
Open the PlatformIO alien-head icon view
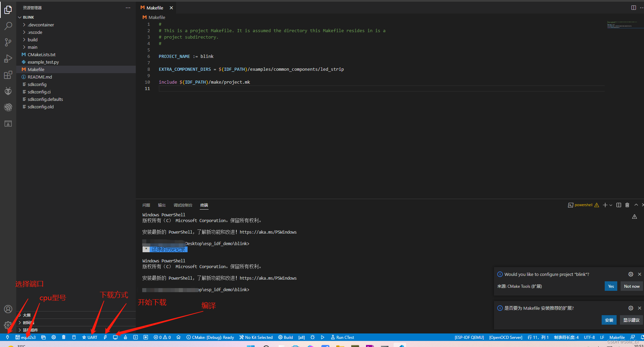[x=8, y=91]
